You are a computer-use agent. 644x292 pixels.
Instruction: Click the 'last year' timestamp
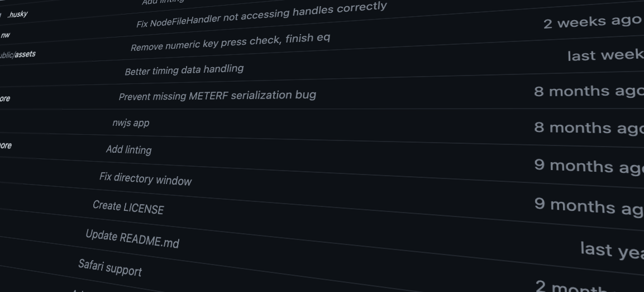pyautogui.click(x=612, y=250)
